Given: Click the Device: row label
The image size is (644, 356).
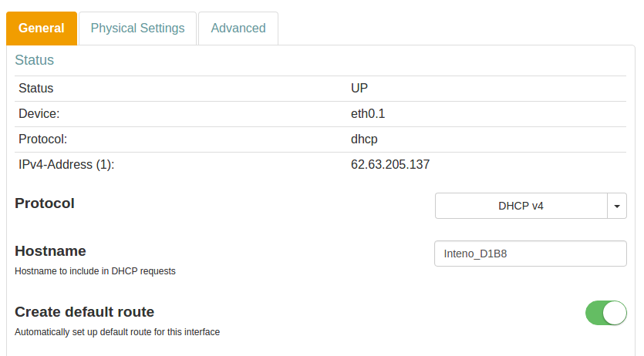Looking at the screenshot, I should [39, 114].
